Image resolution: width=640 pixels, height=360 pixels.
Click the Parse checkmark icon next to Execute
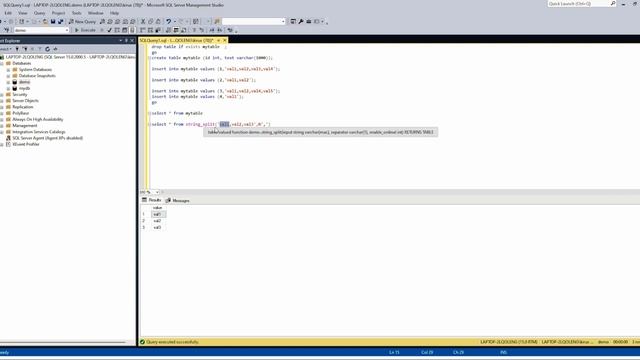click(109, 30)
